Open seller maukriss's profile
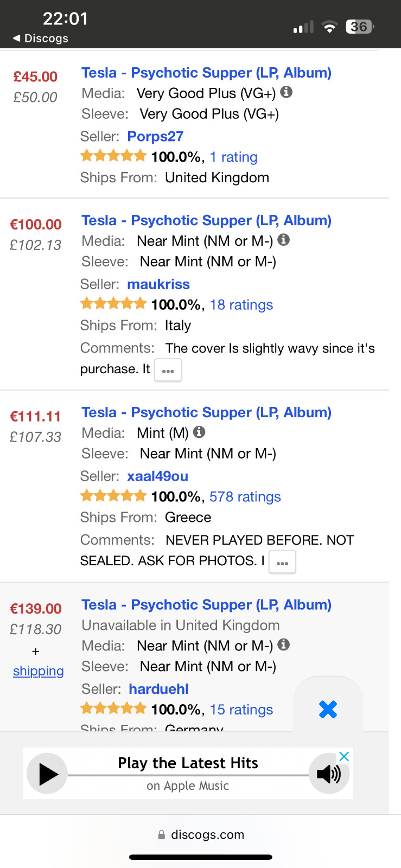This screenshot has width=401, height=868. click(x=158, y=284)
